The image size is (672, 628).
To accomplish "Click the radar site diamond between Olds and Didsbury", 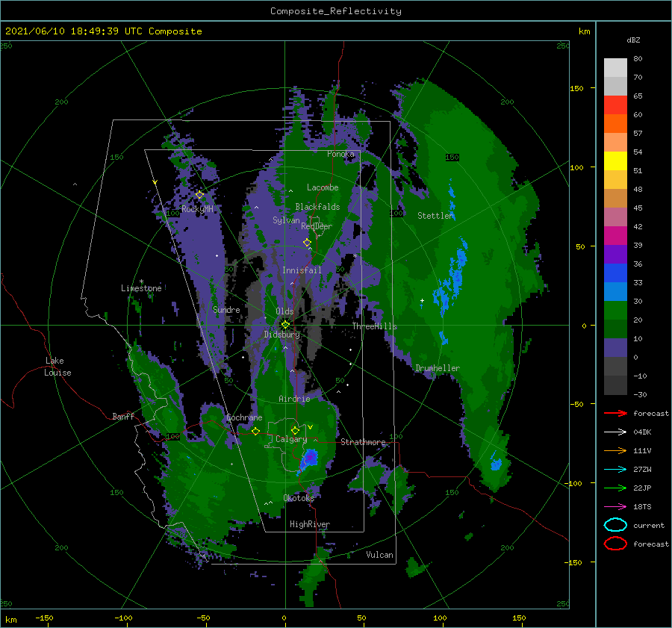I will [x=285, y=325].
